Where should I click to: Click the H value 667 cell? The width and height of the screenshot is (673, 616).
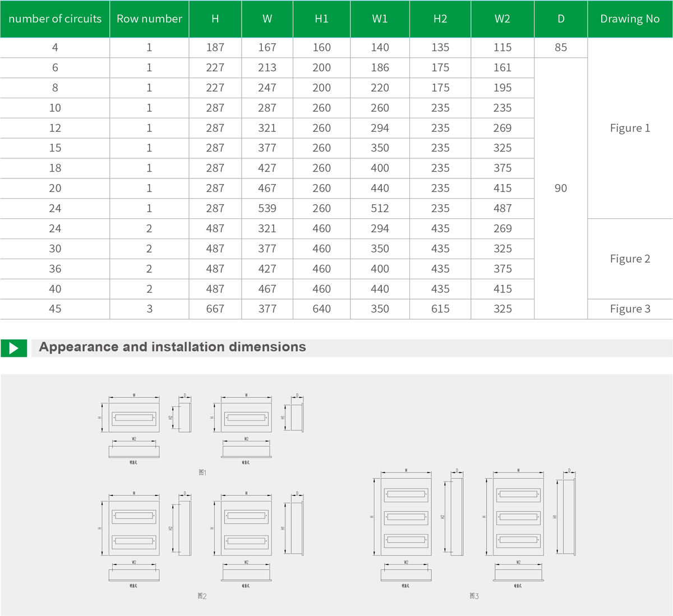click(x=215, y=309)
